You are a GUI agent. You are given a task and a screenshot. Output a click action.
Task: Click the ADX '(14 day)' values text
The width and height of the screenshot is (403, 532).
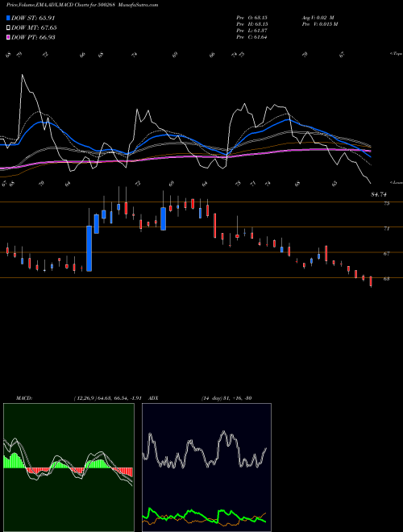226,398
